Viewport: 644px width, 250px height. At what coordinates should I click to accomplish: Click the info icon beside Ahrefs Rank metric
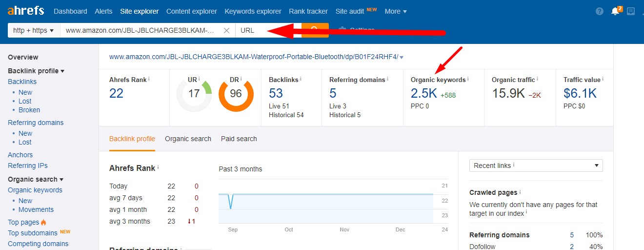point(149,79)
